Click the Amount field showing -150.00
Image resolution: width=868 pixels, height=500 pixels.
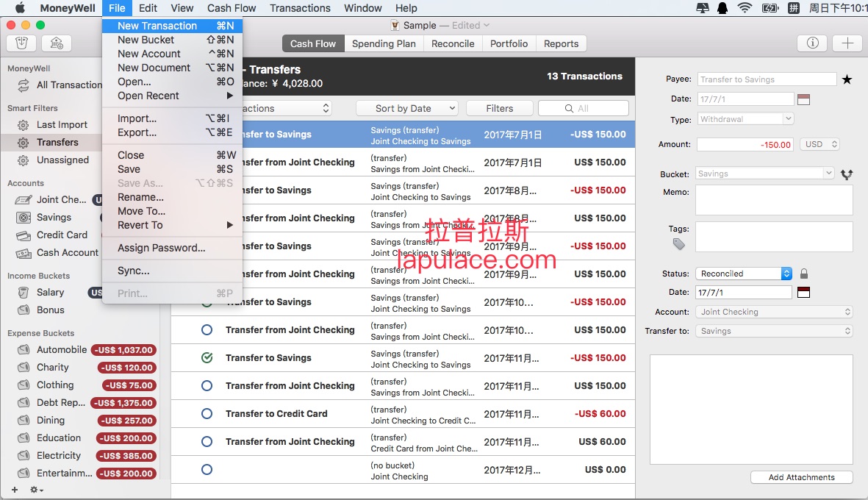(745, 145)
